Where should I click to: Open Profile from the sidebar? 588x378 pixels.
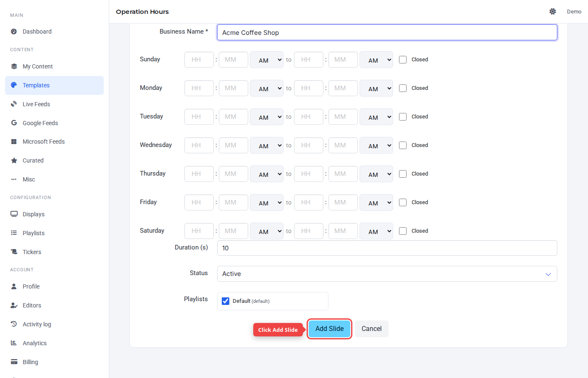54,286
